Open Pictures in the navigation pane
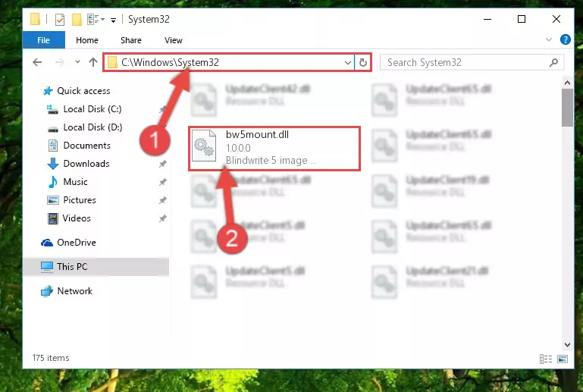Image resolution: width=583 pixels, height=392 pixels. coord(79,200)
